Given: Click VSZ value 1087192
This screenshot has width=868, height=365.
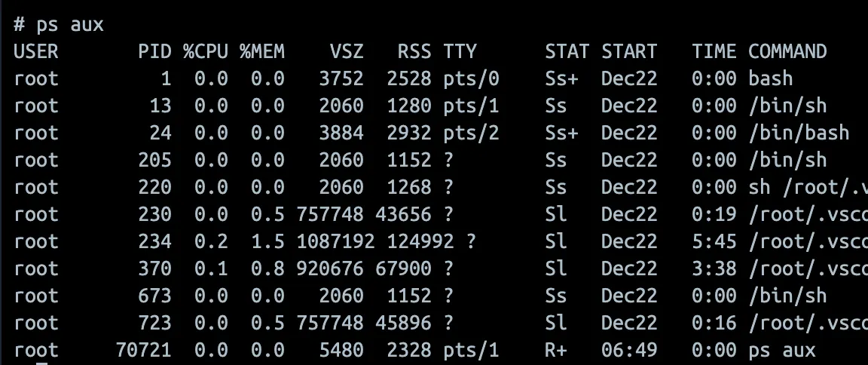Looking at the screenshot, I should [x=335, y=241].
